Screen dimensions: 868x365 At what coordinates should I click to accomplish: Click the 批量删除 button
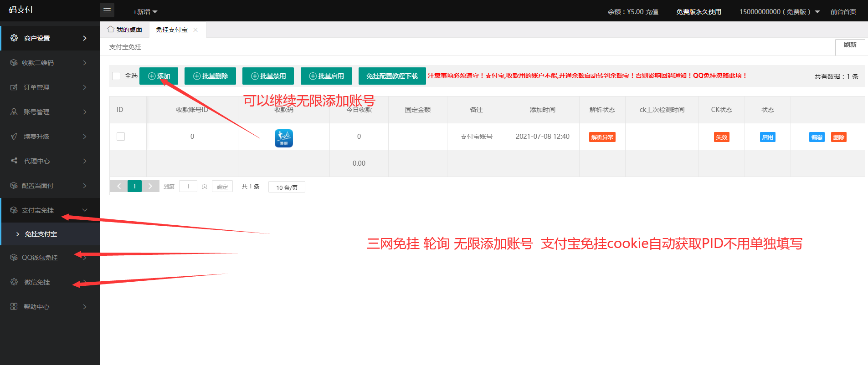click(210, 76)
